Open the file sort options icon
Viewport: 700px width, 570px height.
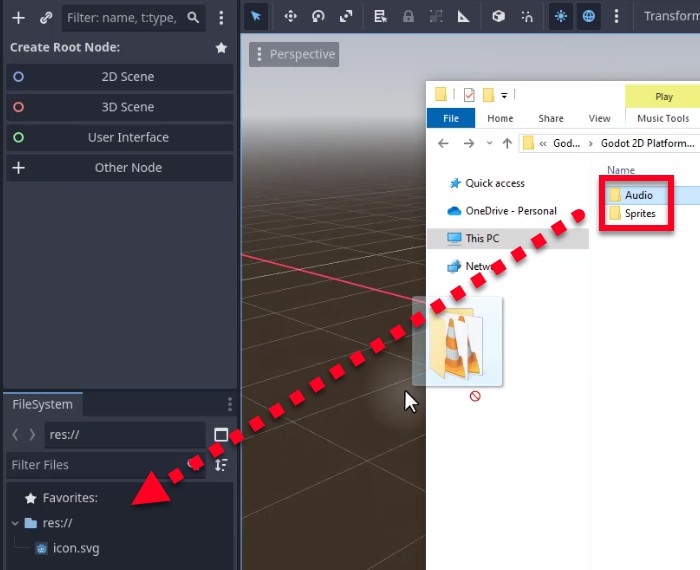pyautogui.click(x=221, y=465)
